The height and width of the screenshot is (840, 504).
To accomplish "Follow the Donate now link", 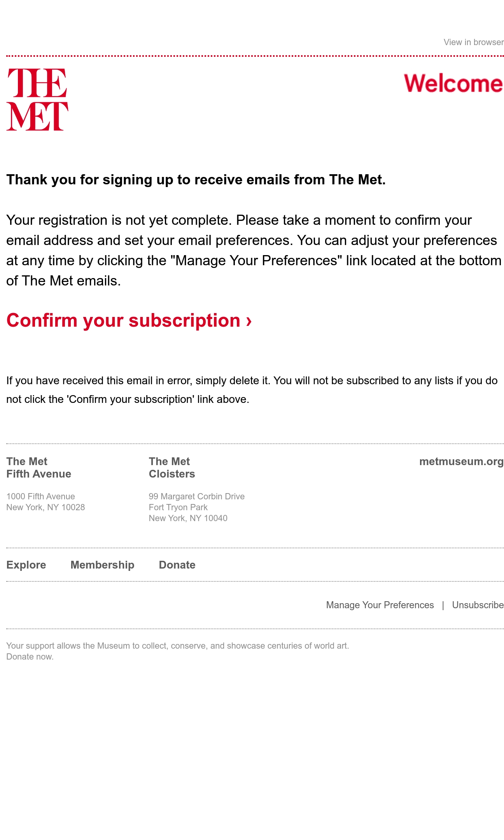I will (30, 656).
